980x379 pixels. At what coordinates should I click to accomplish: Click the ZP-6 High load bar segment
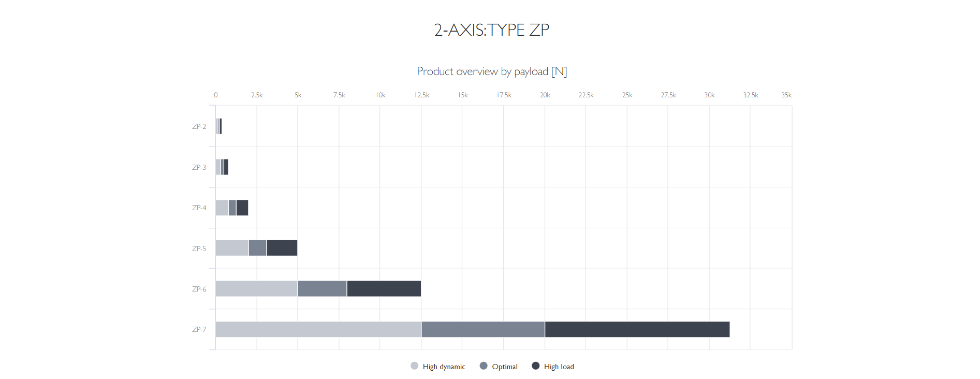click(x=384, y=289)
